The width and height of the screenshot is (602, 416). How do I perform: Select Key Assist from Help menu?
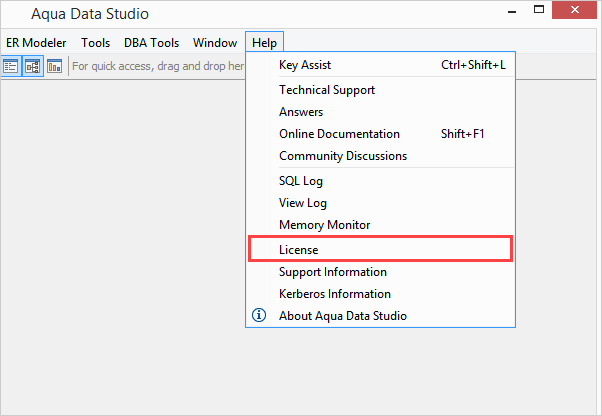[306, 65]
